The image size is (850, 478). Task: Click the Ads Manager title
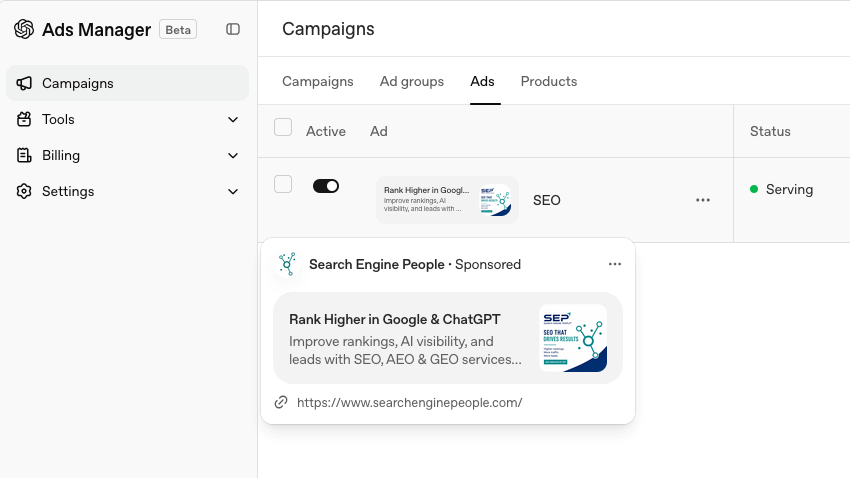(96, 29)
